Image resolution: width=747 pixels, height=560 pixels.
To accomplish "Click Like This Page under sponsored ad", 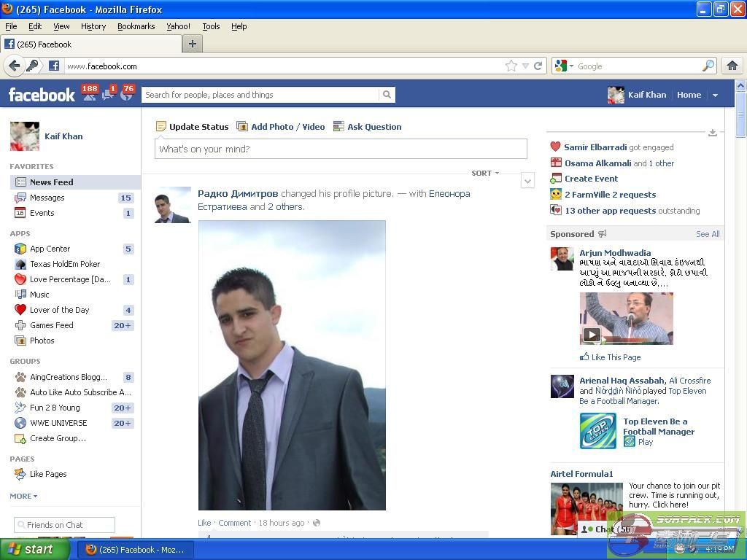I will point(616,357).
